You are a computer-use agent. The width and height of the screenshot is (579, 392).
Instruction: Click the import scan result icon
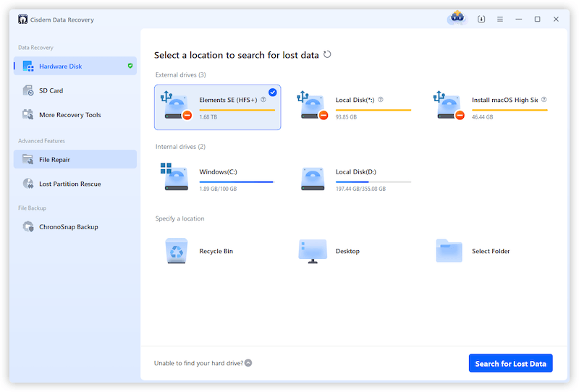pos(481,20)
